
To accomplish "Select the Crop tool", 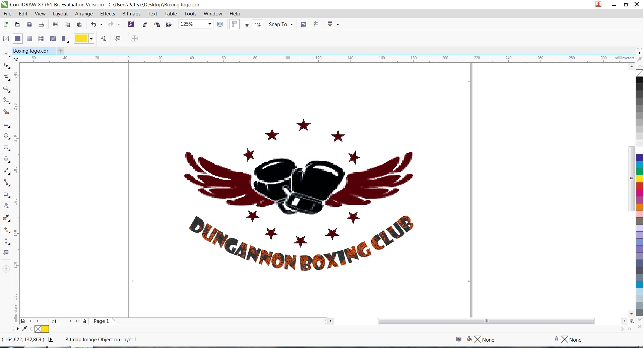I will [6, 77].
